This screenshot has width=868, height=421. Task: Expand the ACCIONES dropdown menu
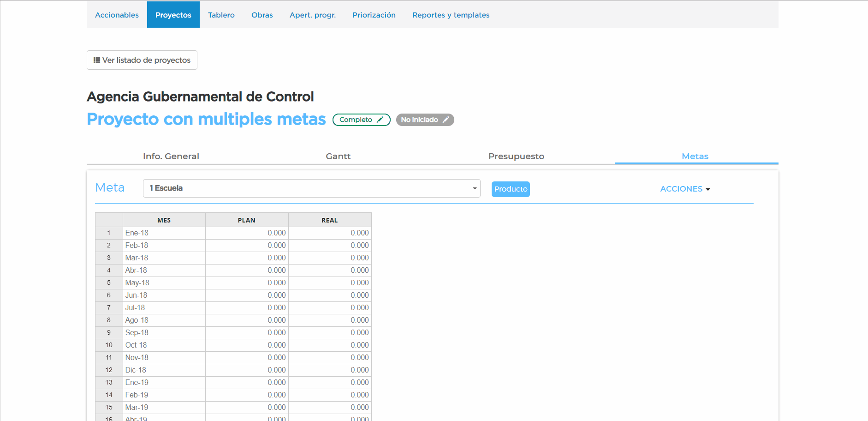click(x=685, y=189)
